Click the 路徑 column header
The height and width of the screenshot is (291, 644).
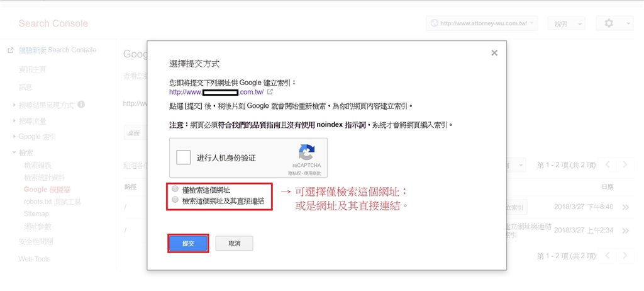pos(130,187)
